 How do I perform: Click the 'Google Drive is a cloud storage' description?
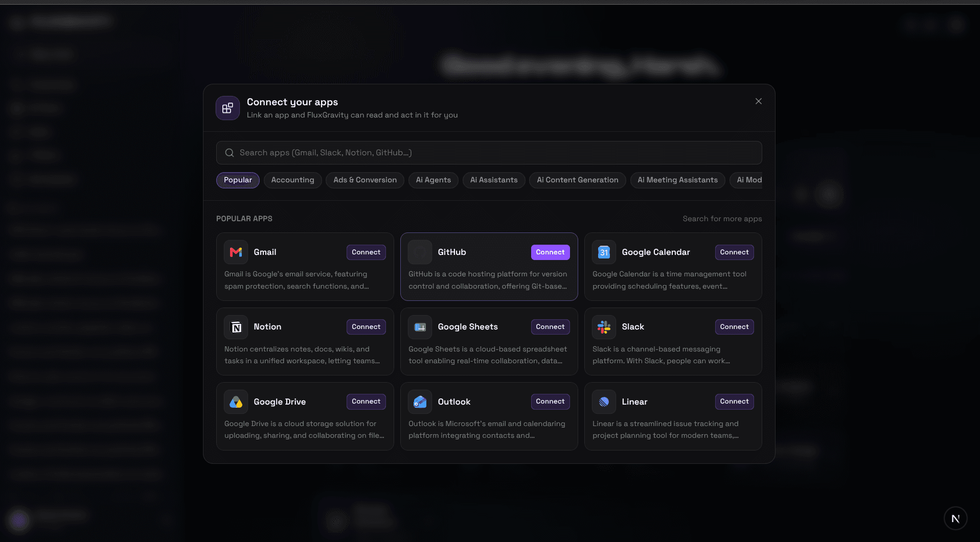tap(304, 430)
